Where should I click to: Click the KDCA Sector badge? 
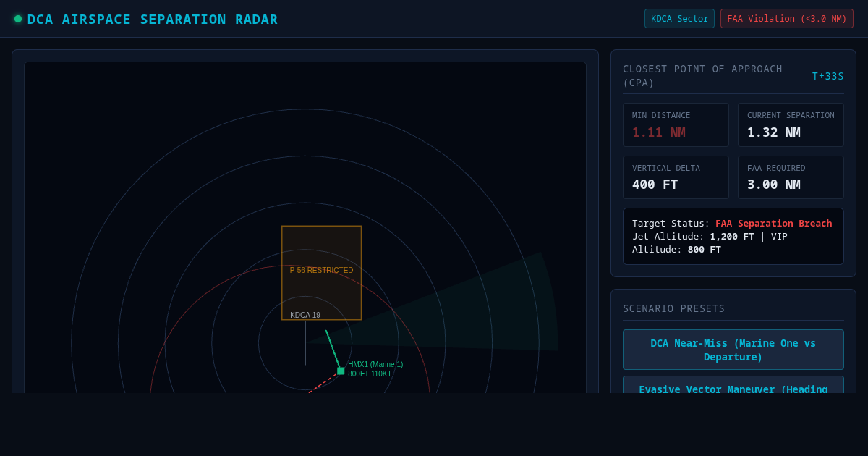click(x=679, y=19)
